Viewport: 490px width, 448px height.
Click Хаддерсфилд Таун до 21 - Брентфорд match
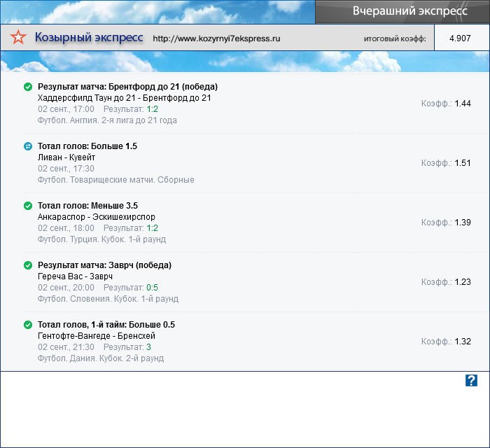point(124,98)
